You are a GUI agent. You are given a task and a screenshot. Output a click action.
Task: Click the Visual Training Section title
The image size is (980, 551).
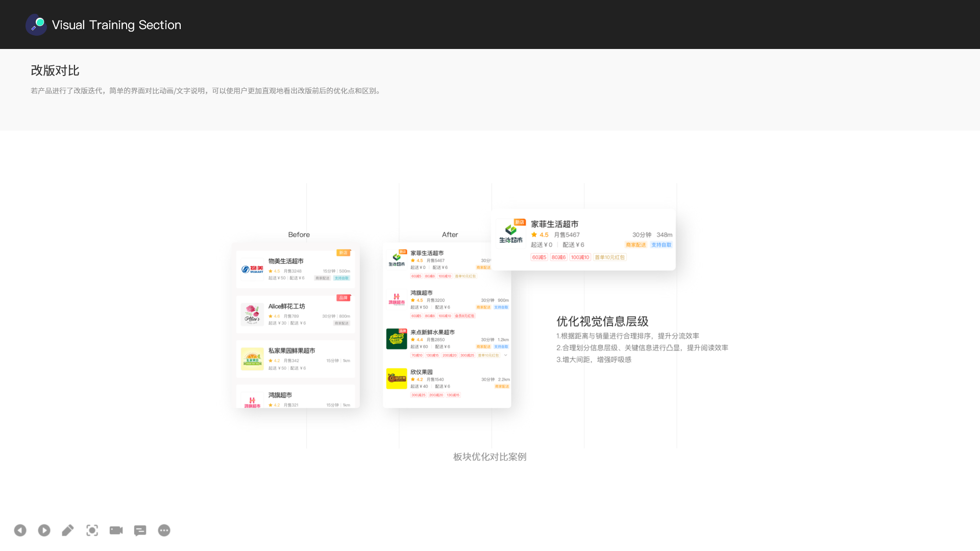(x=116, y=25)
